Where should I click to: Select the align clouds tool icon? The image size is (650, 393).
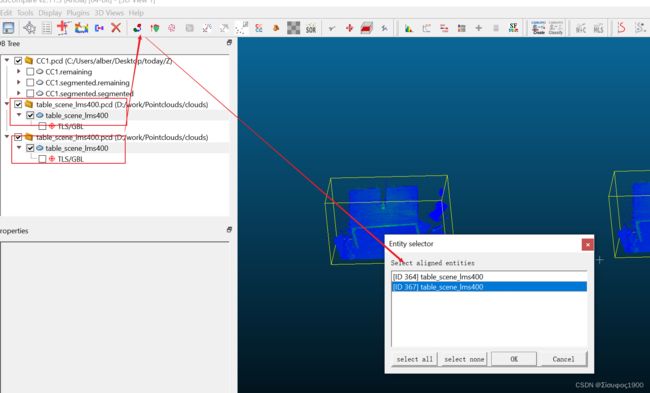pos(137,28)
